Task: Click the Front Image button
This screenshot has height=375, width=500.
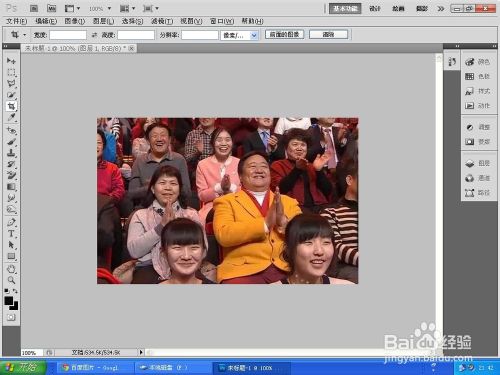Action: point(284,34)
